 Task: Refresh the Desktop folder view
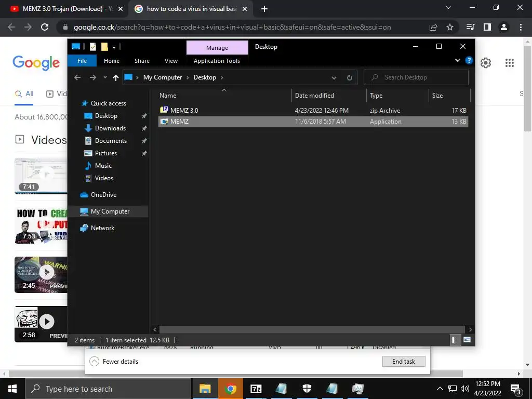pos(350,78)
